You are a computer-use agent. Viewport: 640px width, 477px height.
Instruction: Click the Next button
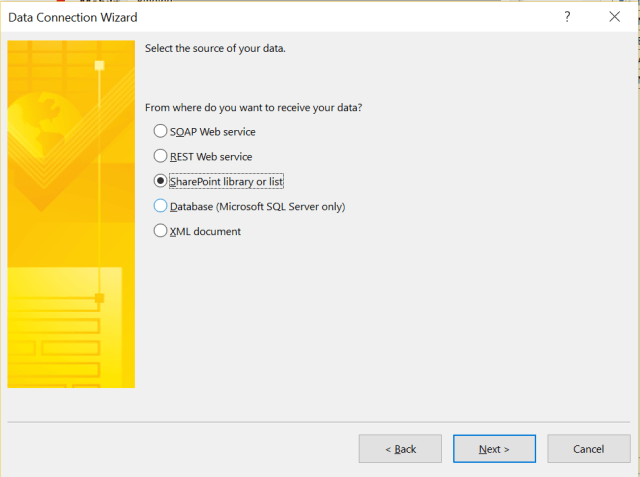point(494,449)
